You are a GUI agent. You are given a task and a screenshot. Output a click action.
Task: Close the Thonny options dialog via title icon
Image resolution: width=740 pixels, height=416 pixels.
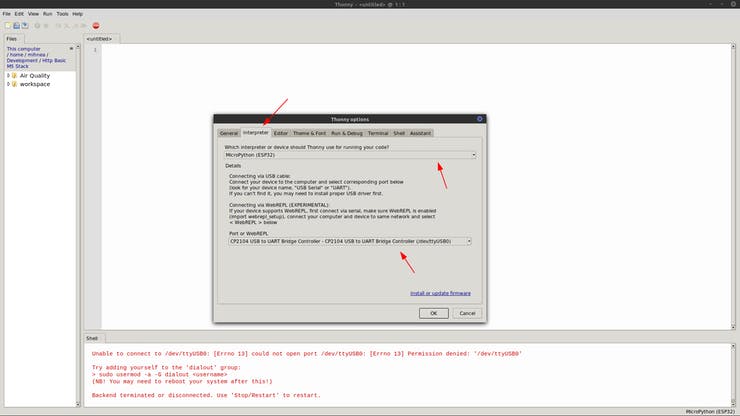point(479,119)
